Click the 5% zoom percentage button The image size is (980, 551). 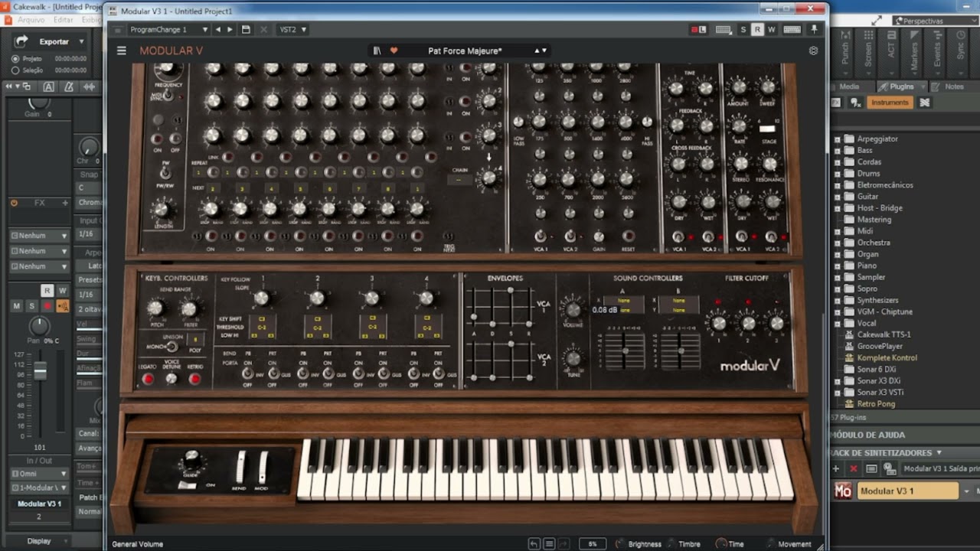[x=593, y=544]
